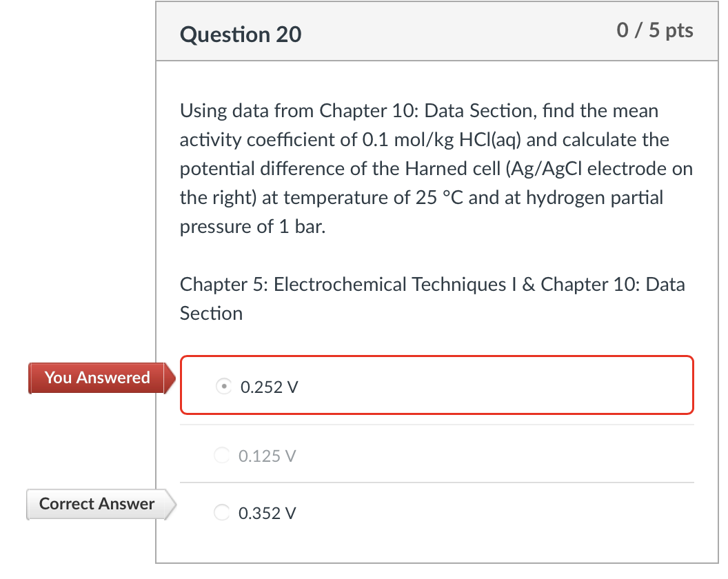Select the 0.125 V radio button

(x=222, y=455)
